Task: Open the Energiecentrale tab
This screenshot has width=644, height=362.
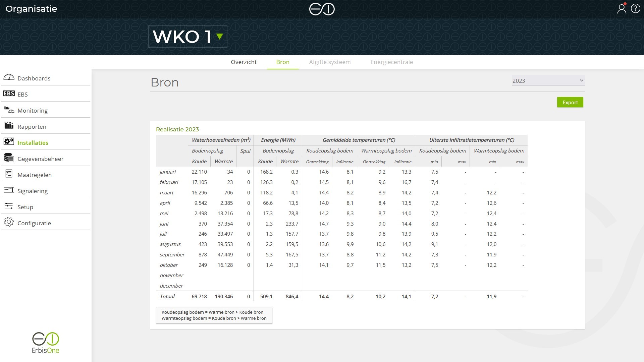Action: (x=391, y=62)
